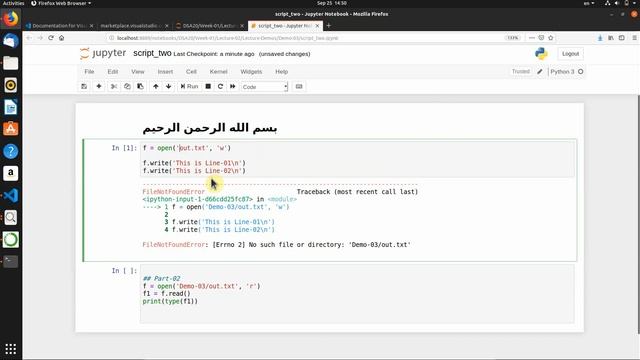Cut selected cells with scissors icon
The image size is (640, 360).
[114, 87]
